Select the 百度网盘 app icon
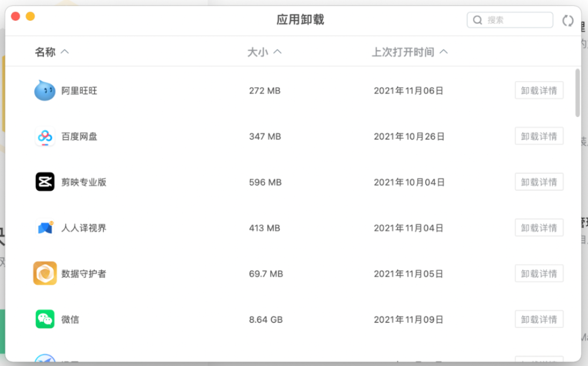 tap(45, 137)
